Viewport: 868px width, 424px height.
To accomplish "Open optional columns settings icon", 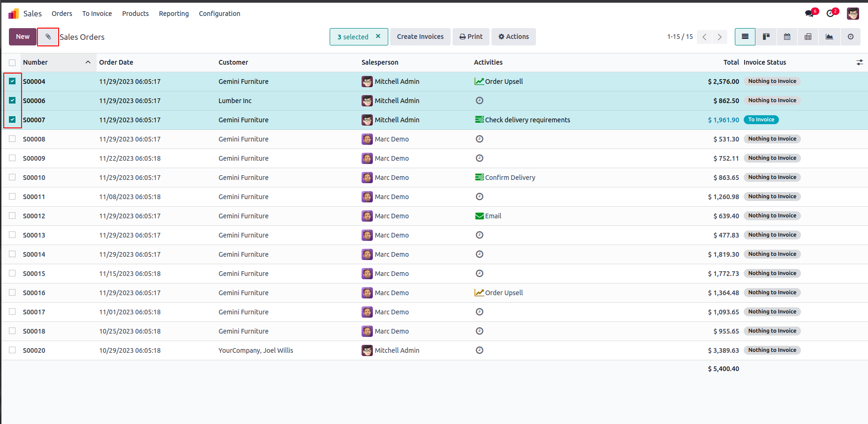I will [860, 62].
